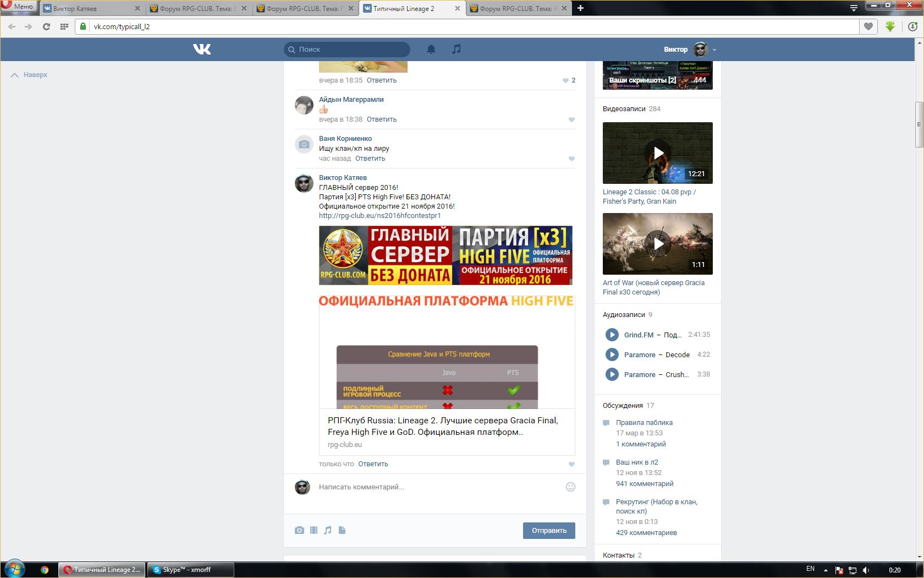This screenshot has width=924, height=578.
Task: Click the Отправить send button
Action: click(x=549, y=531)
